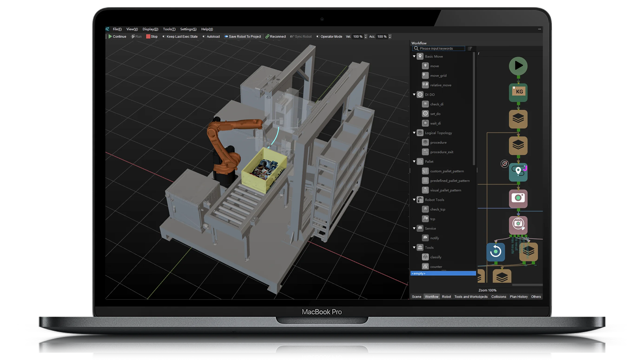644x362 pixels.
Task: Open the Help menu
Action: (x=207, y=29)
